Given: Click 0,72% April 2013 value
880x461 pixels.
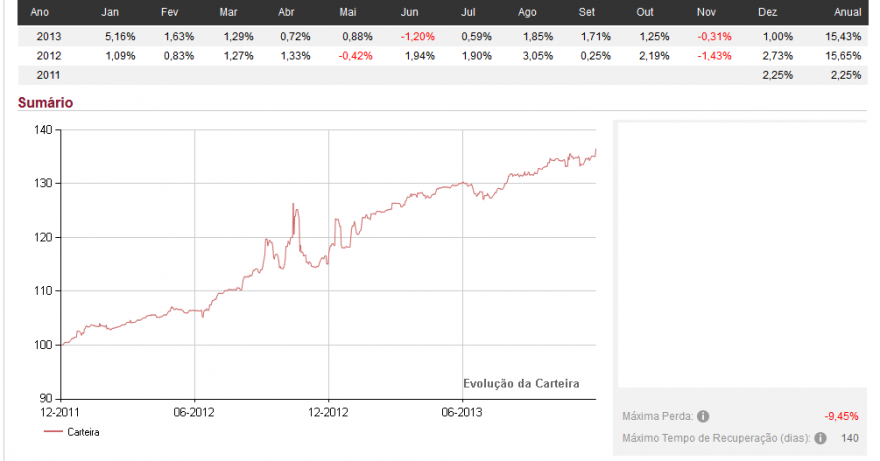Looking at the screenshot, I should coord(296,36).
